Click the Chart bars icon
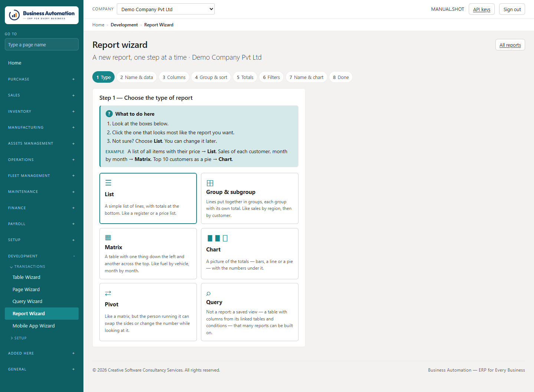Viewport: 534px width, 392px height. pyautogui.click(x=217, y=238)
